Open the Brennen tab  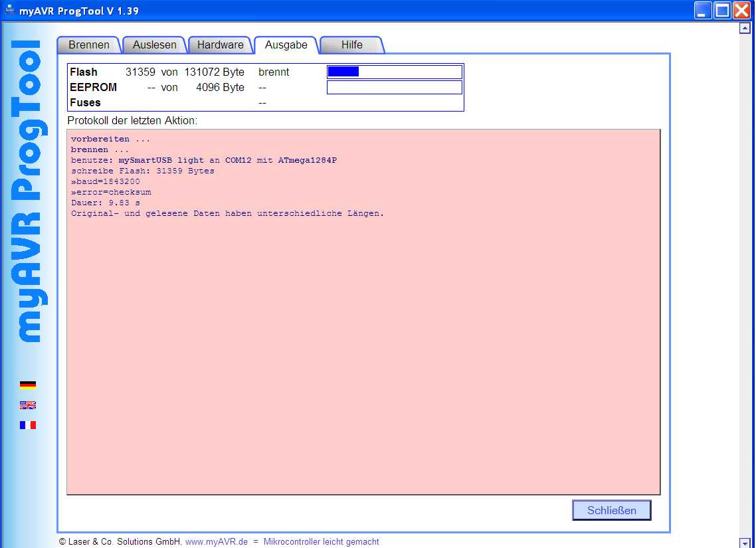[x=89, y=45]
